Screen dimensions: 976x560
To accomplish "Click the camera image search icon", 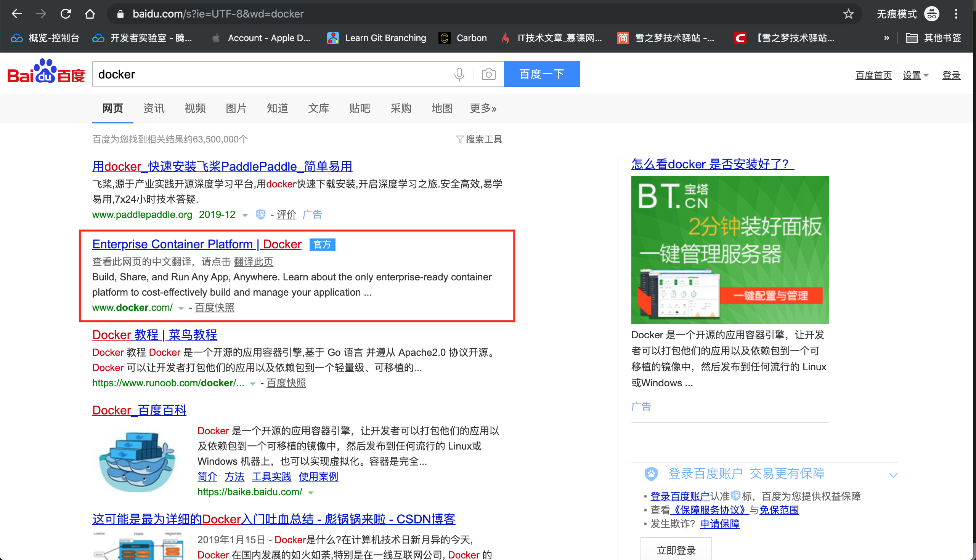I will [488, 74].
